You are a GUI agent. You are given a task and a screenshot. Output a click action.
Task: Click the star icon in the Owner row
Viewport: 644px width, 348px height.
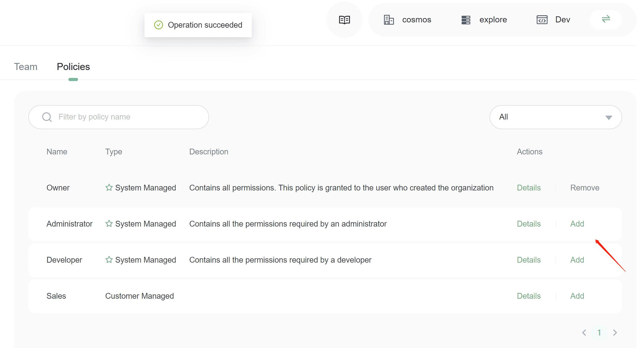[x=109, y=188]
